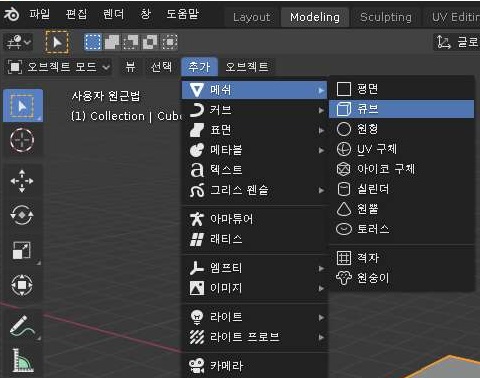Image resolution: width=480 pixels, height=378 pixels.
Task: Add the 원숭이 monkey mesh
Action: click(x=401, y=278)
